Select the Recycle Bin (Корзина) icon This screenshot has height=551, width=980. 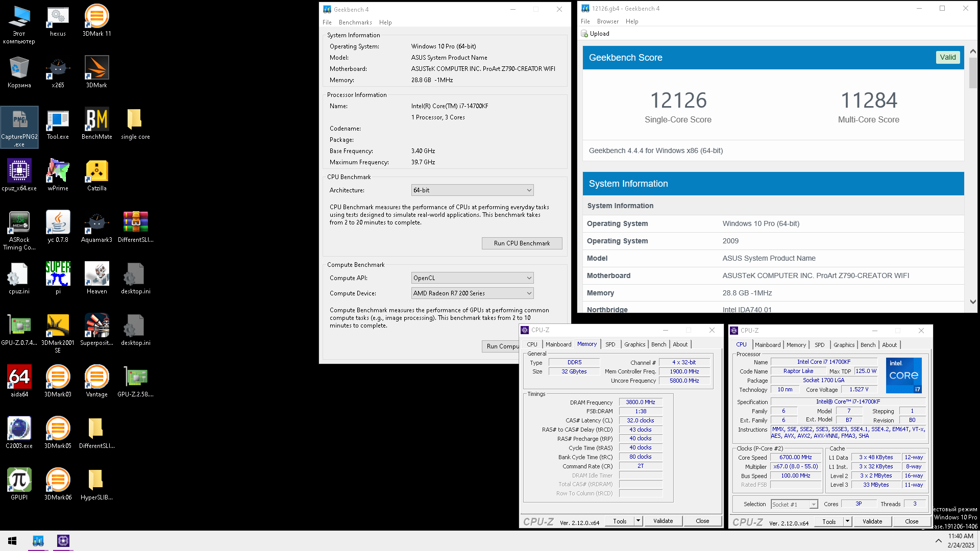(x=19, y=72)
